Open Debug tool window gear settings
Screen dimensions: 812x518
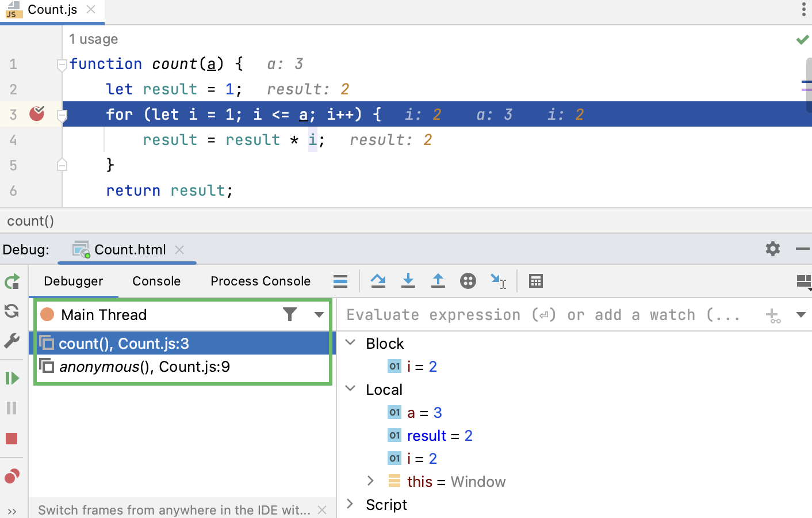773,249
